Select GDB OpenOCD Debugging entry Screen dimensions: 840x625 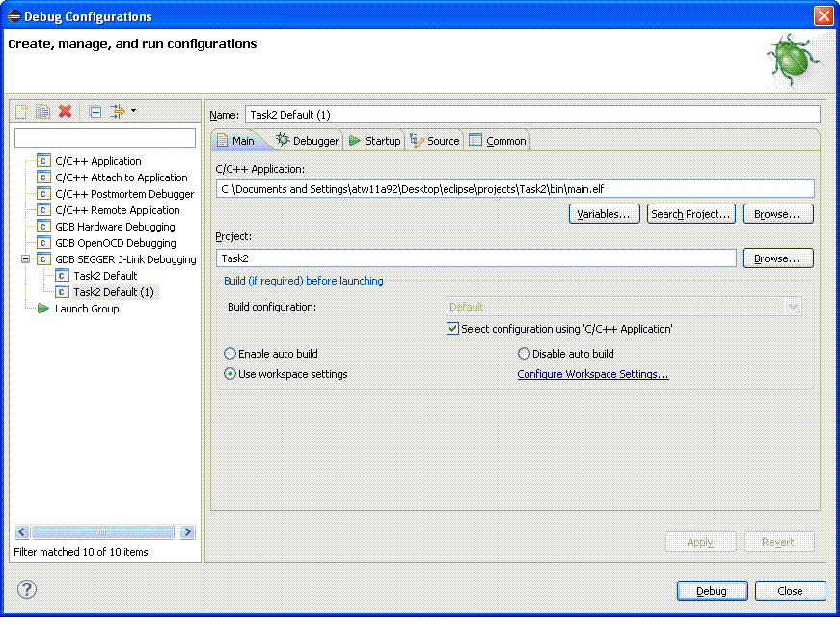[x=115, y=243]
